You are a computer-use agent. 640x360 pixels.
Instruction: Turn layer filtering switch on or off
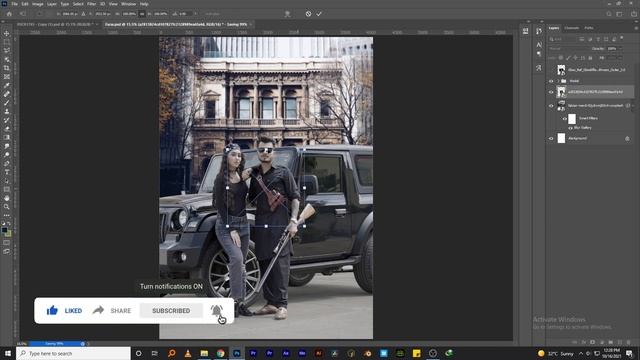(x=622, y=38)
